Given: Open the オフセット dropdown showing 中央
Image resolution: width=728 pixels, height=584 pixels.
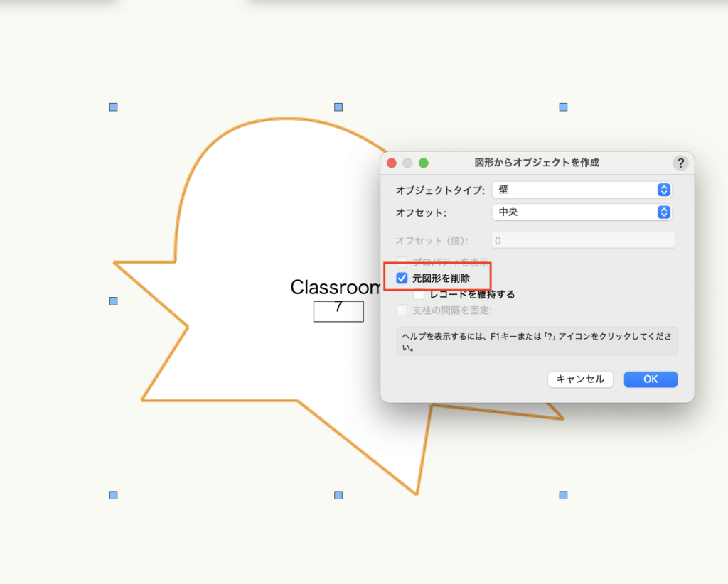Looking at the screenshot, I should click(582, 212).
